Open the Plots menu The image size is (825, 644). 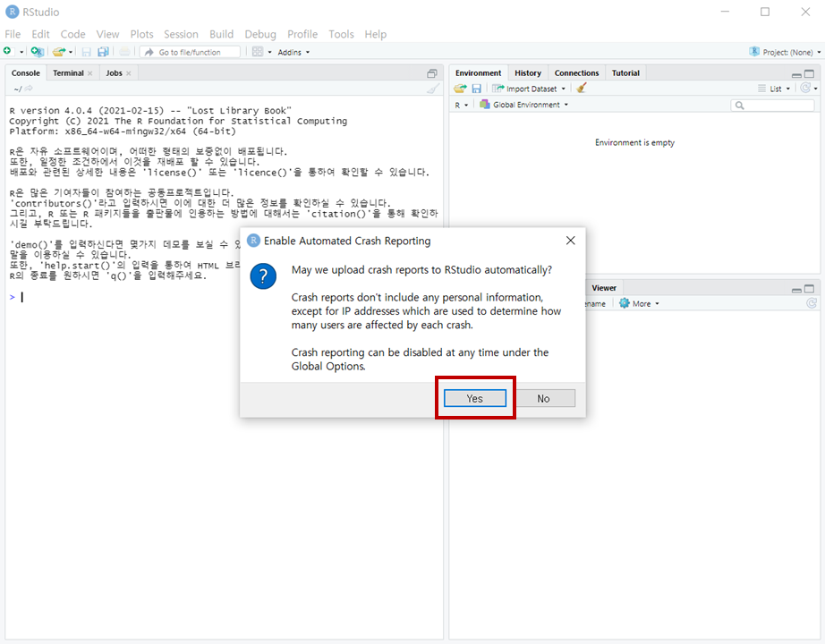pyautogui.click(x=141, y=34)
